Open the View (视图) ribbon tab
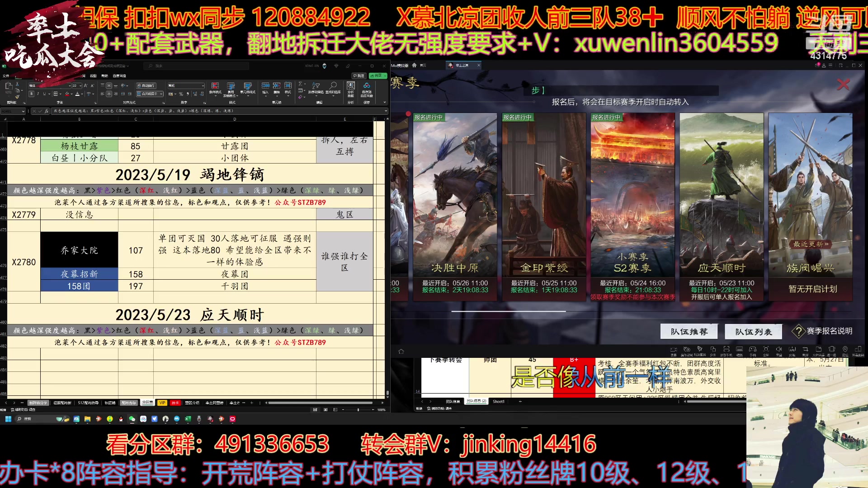This screenshot has width=868, height=488. [93, 76]
